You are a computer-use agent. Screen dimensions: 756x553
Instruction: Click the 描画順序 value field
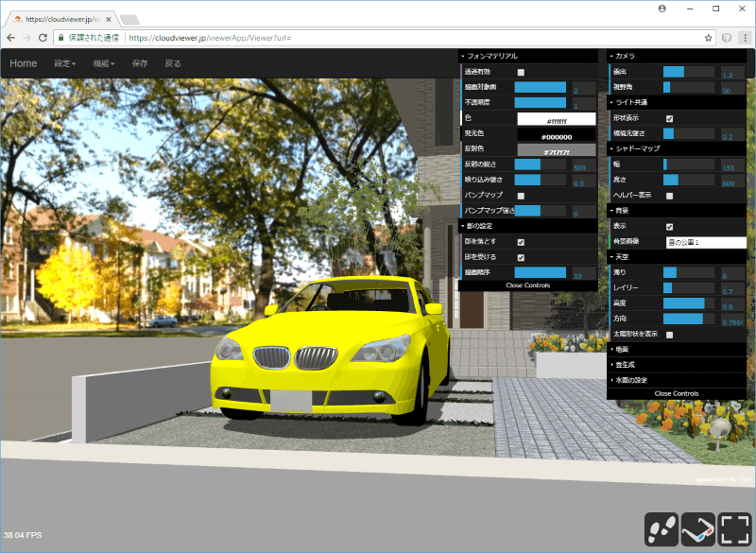584,273
